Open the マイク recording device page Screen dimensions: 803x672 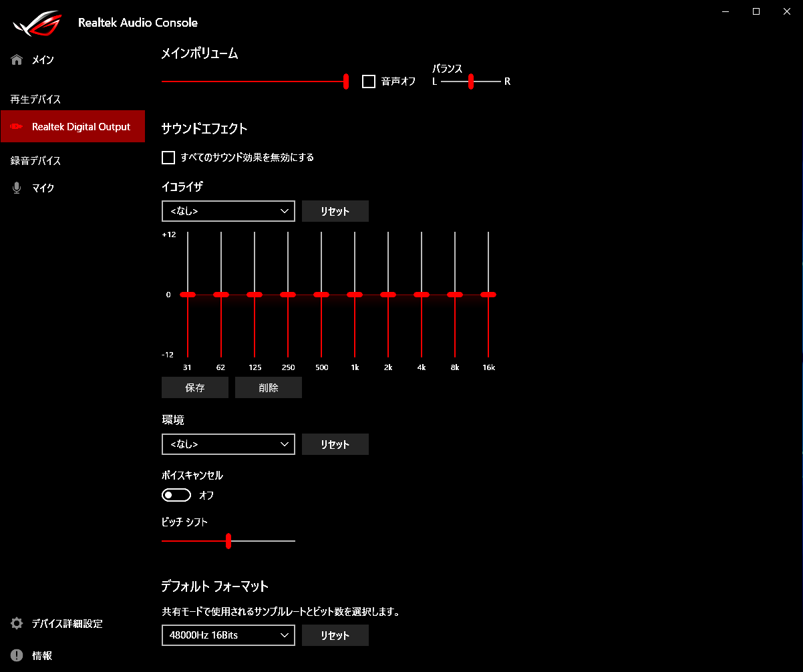tap(72, 188)
